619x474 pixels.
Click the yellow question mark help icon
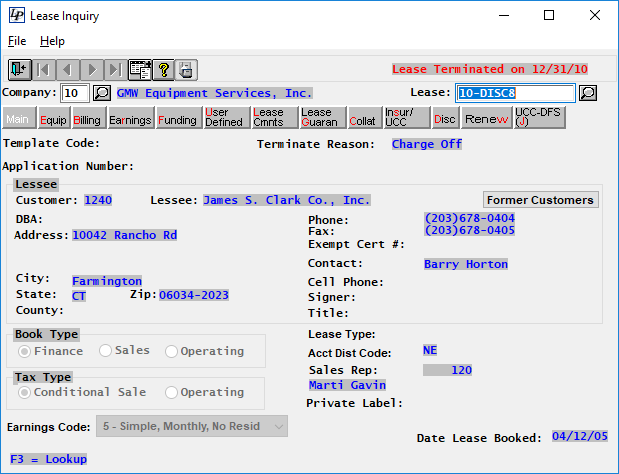[163, 70]
